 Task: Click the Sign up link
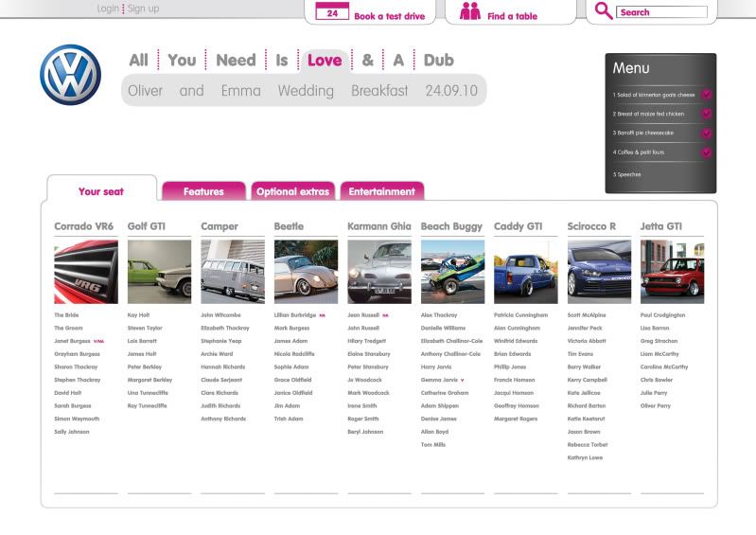[x=143, y=9]
